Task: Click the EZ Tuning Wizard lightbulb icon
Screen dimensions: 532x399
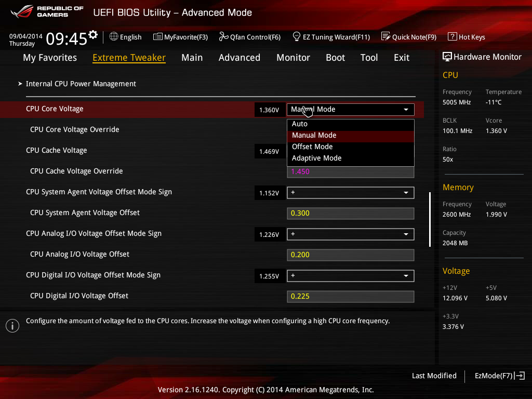Action: (x=297, y=36)
